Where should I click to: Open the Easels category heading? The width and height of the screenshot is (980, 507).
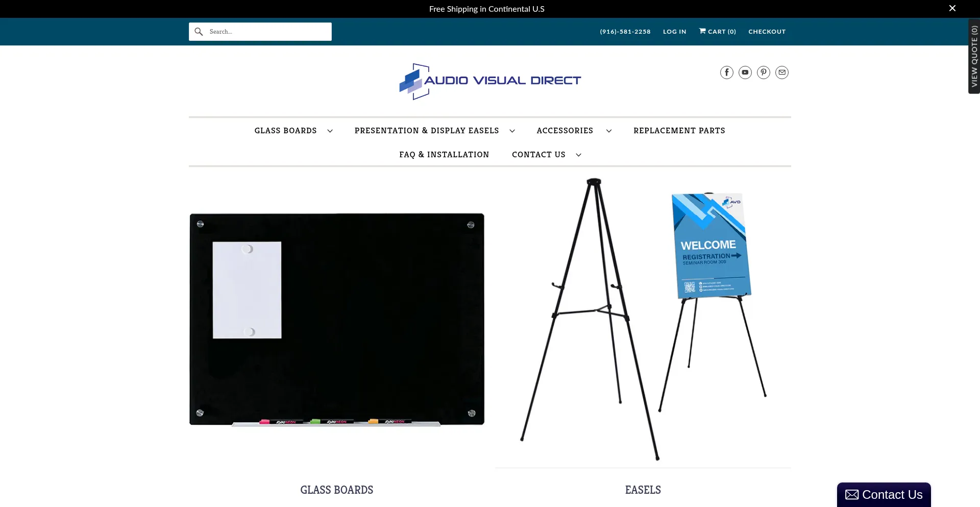tap(643, 490)
